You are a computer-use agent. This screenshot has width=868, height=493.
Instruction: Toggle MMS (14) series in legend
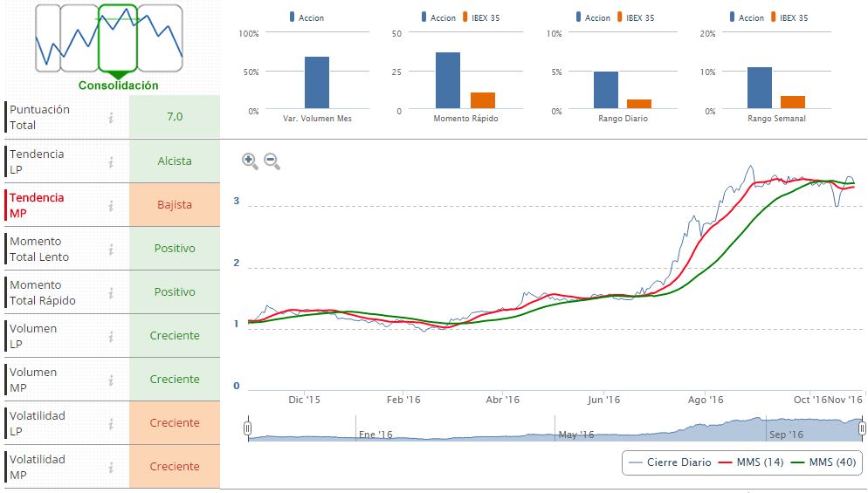(751, 462)
